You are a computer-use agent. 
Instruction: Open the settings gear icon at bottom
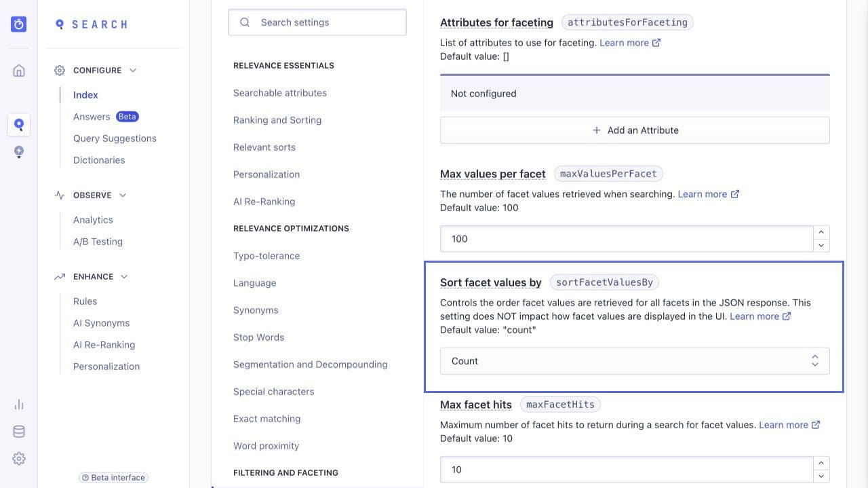[19, 459]
